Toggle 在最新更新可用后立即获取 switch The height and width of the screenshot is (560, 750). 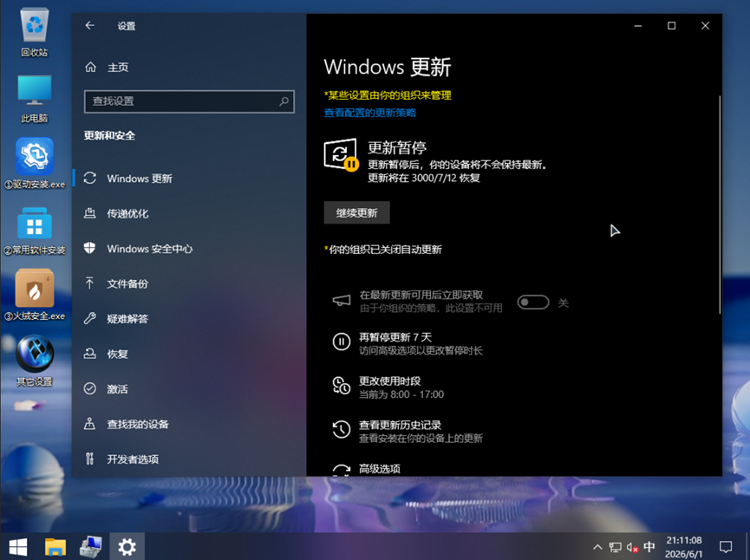point(533,303)
